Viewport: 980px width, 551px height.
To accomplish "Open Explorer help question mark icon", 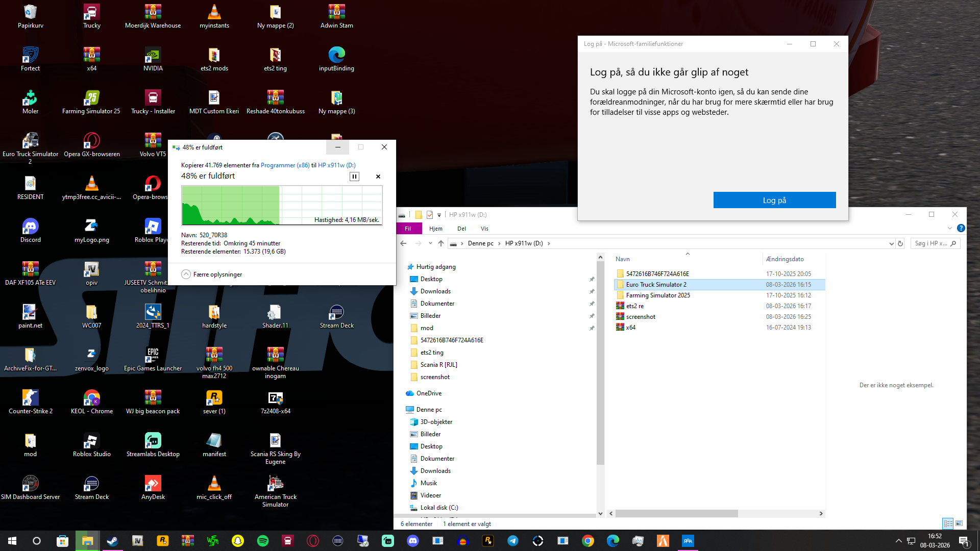I will click(961, 229).
